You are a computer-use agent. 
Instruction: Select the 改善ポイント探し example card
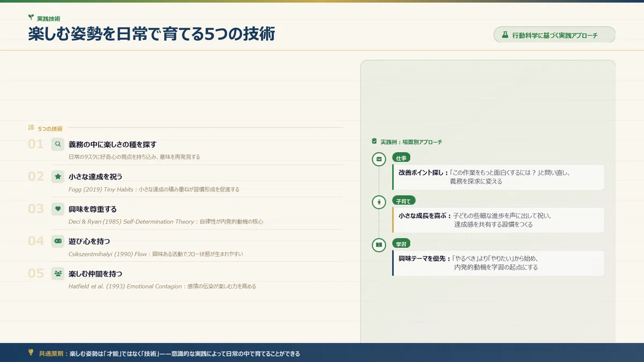pos(498,177)
